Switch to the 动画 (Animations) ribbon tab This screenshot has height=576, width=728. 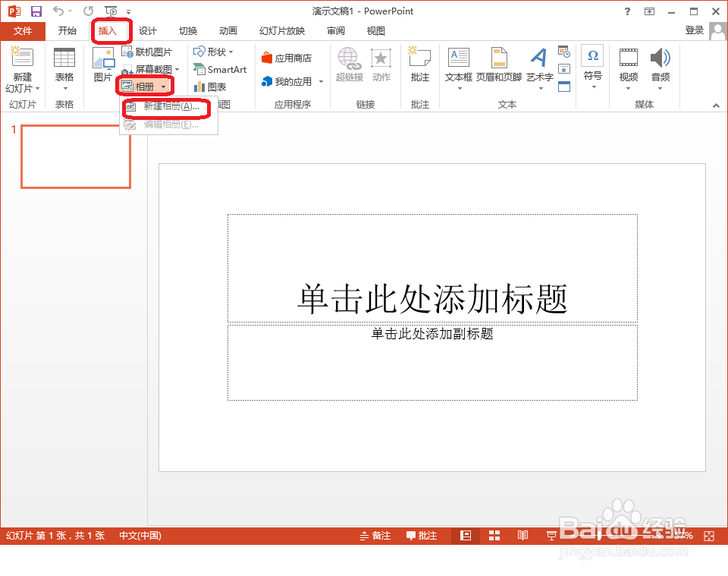tap(228, 31)
